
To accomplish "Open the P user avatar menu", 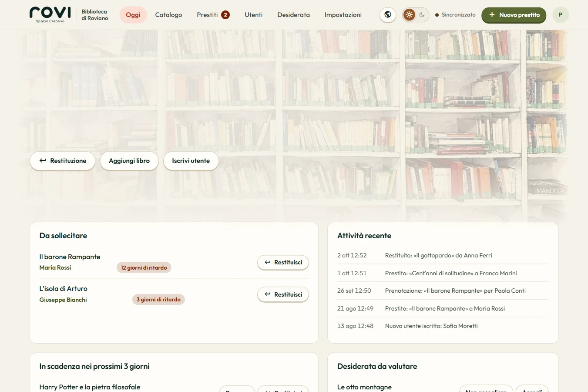I will [x=561, y=15].
